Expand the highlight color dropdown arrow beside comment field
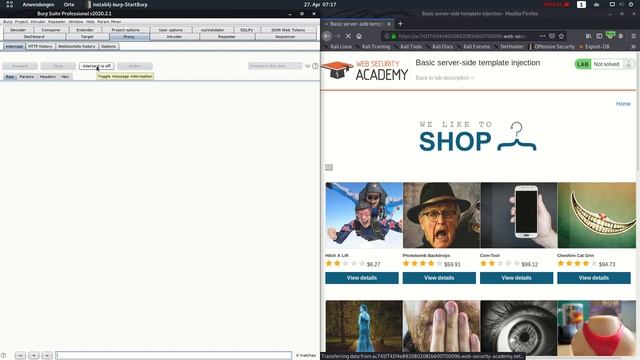 [x=308, y=66]
